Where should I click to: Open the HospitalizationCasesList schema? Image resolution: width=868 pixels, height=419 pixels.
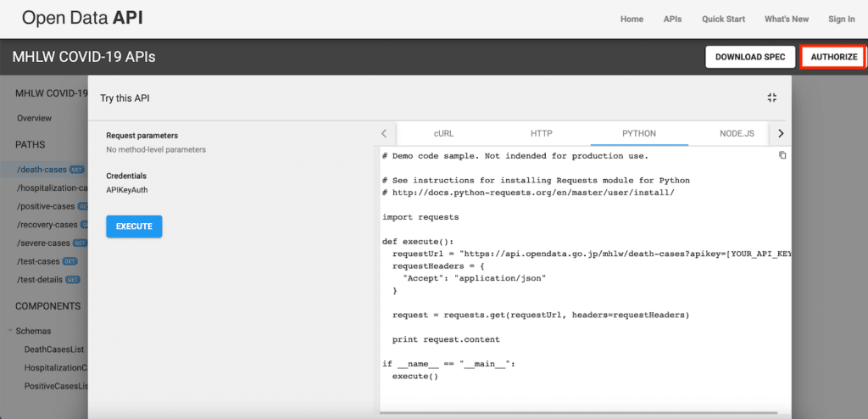(x=56, y=367)
